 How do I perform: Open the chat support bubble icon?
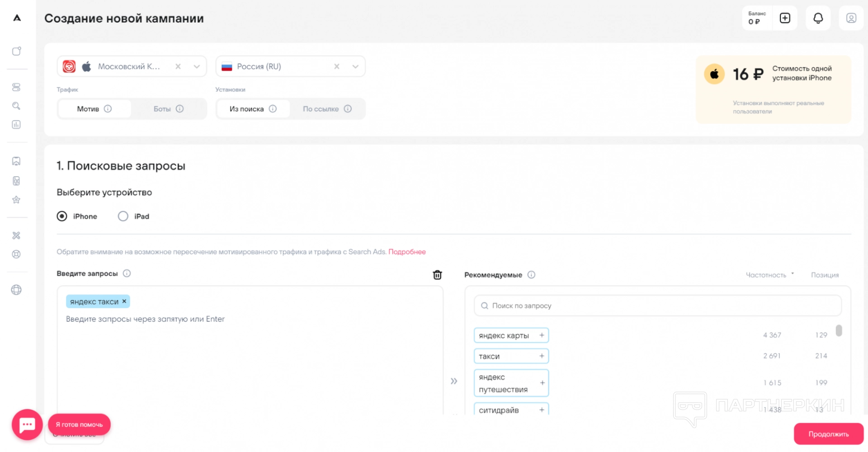click(x=27, y=424)
